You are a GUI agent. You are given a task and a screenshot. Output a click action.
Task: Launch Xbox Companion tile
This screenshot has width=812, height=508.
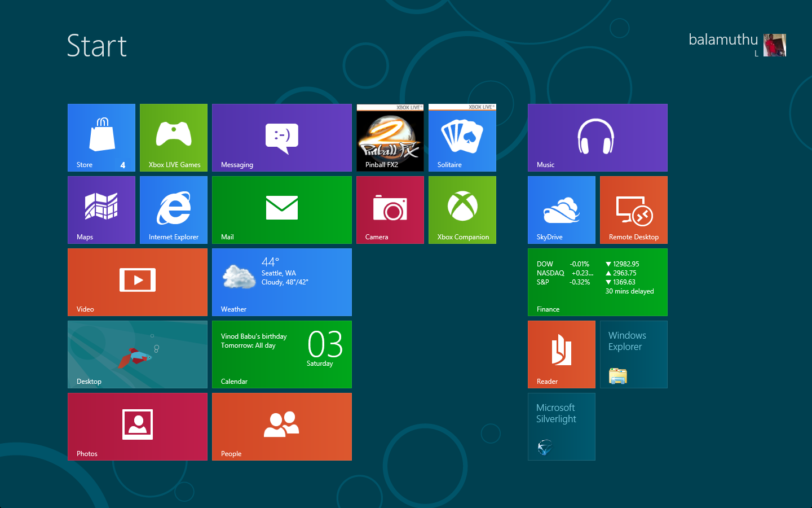(462, 210)
